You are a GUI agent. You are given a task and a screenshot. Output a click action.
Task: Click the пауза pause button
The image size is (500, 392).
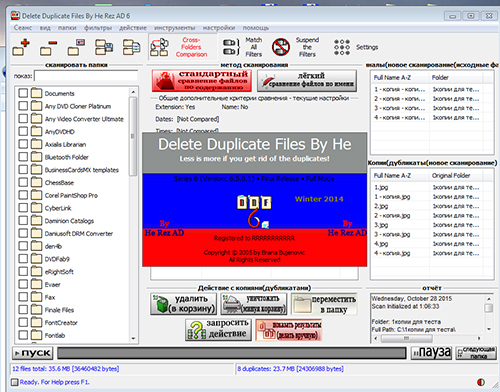tap(431, 353)
